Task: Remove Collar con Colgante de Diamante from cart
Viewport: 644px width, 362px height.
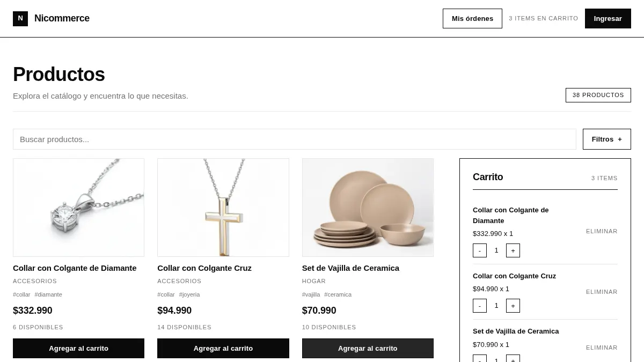Action: (x=602, y=231)
